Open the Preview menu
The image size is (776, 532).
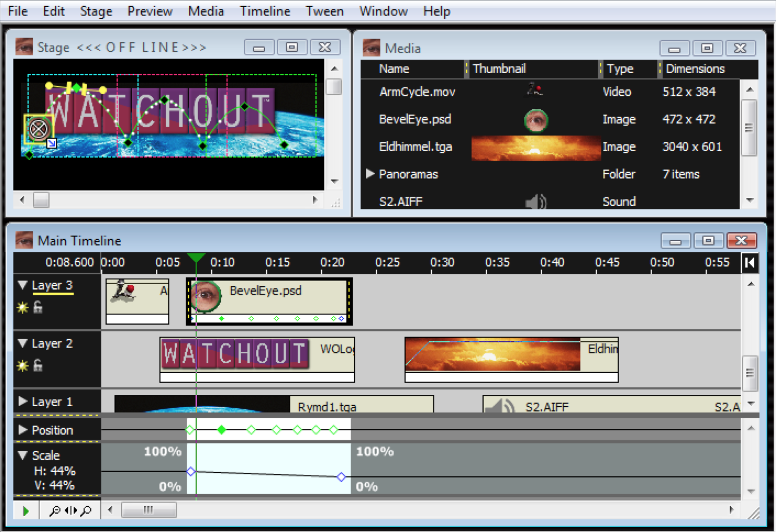coord(150,11)
